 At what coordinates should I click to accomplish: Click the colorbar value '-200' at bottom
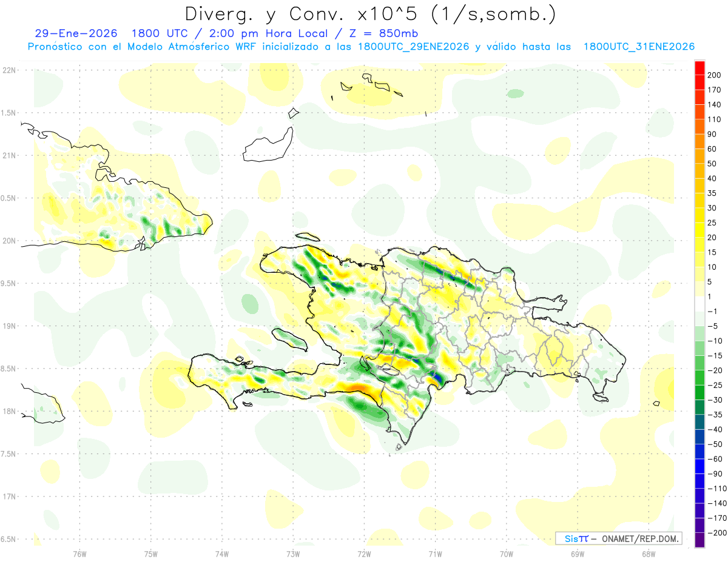tap(717, 534)
